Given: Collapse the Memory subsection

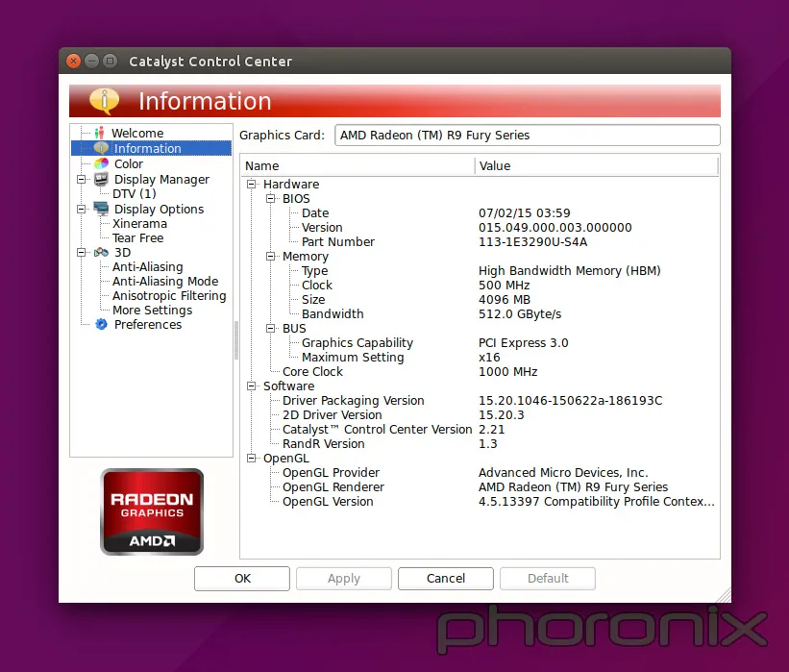Looking at the screenshot, I should pyautogui.click(x=270, y=257).
